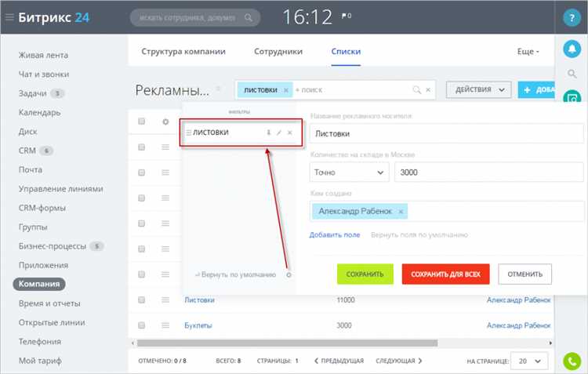Open Телефония in left menu
The width and height of the screenshot is (588, 374).
[x=40, y=341]
